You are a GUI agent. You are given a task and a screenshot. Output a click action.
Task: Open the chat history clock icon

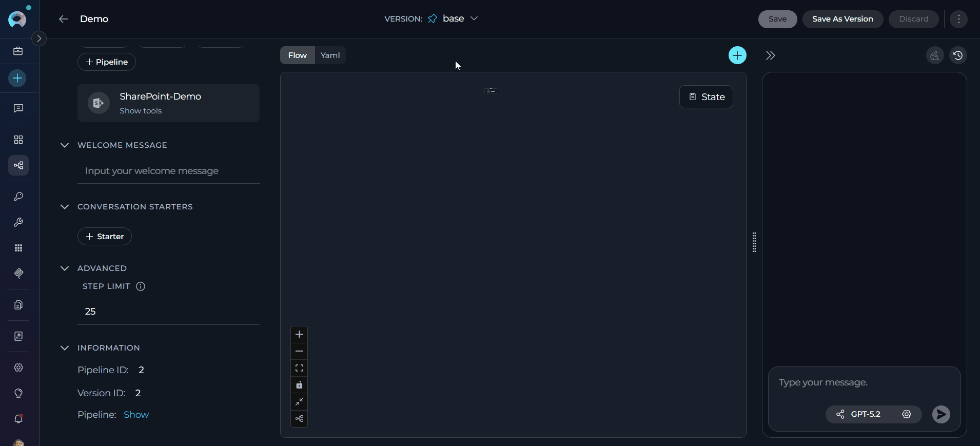pos(958,55)
